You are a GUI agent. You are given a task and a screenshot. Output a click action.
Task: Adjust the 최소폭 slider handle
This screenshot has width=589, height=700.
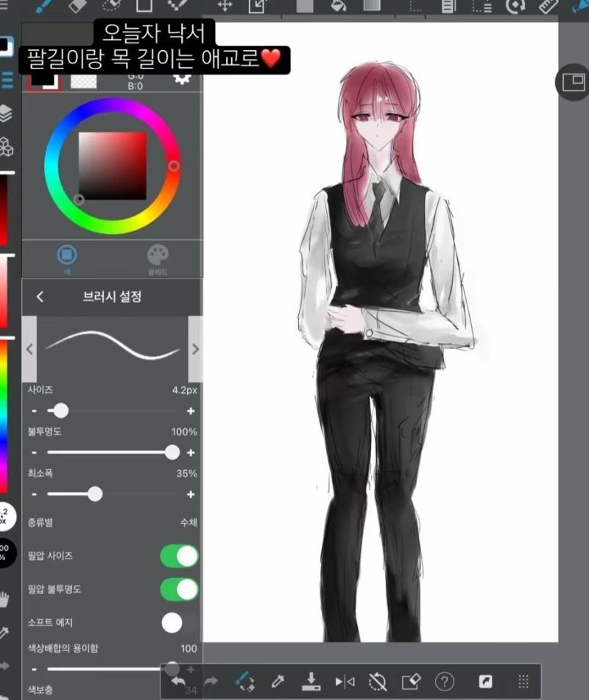pos(94,494)
